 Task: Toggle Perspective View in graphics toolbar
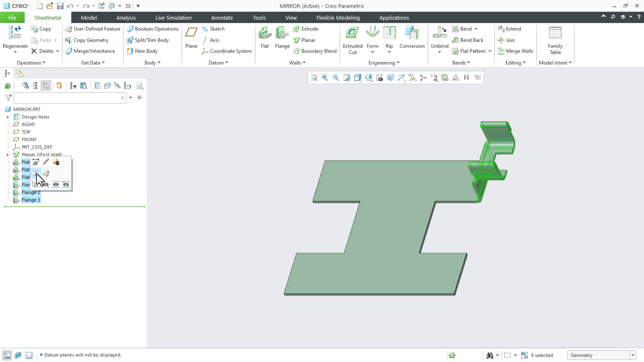point(390,78)
